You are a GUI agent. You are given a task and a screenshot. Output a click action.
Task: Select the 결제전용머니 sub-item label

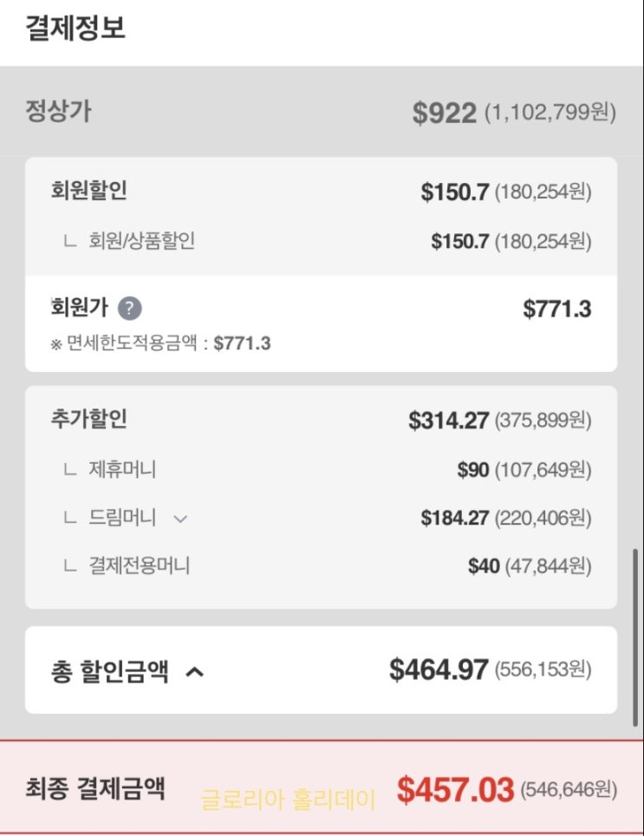[139, 566]
